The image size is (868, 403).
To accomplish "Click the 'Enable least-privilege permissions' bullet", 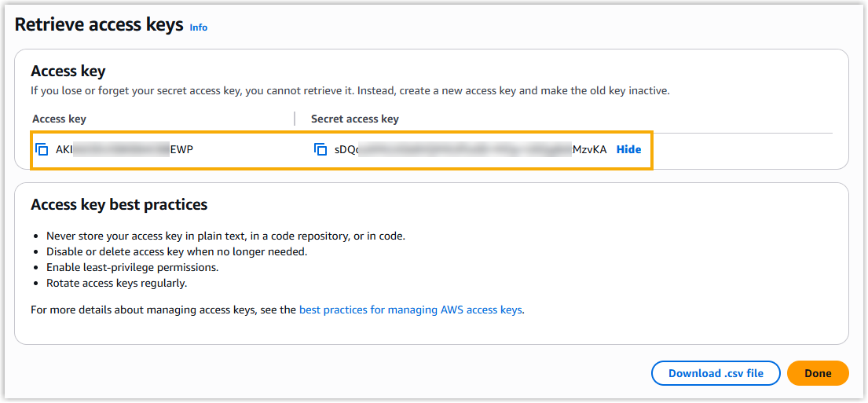I will tap(132, 267).
